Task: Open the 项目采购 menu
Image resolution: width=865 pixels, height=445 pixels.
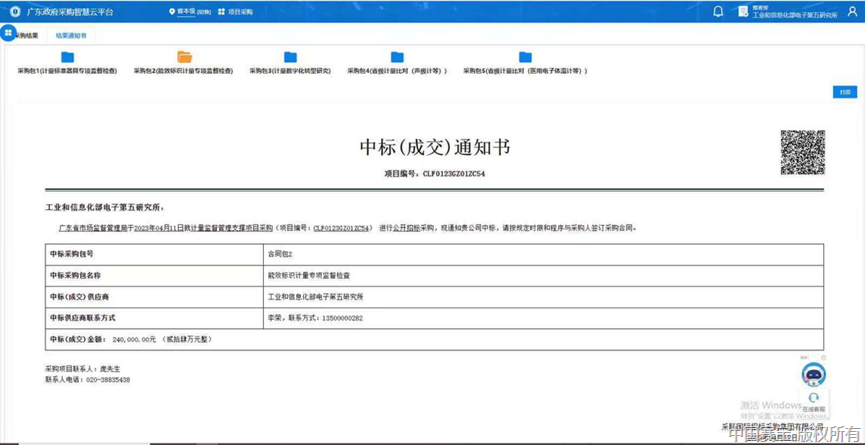Action: [x=236, y=12]
